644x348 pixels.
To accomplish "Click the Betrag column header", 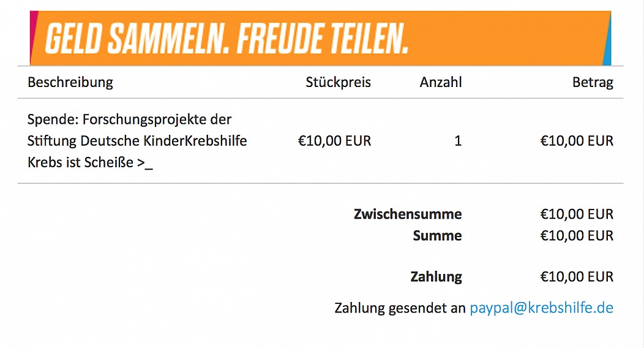I will coord(593,83).
